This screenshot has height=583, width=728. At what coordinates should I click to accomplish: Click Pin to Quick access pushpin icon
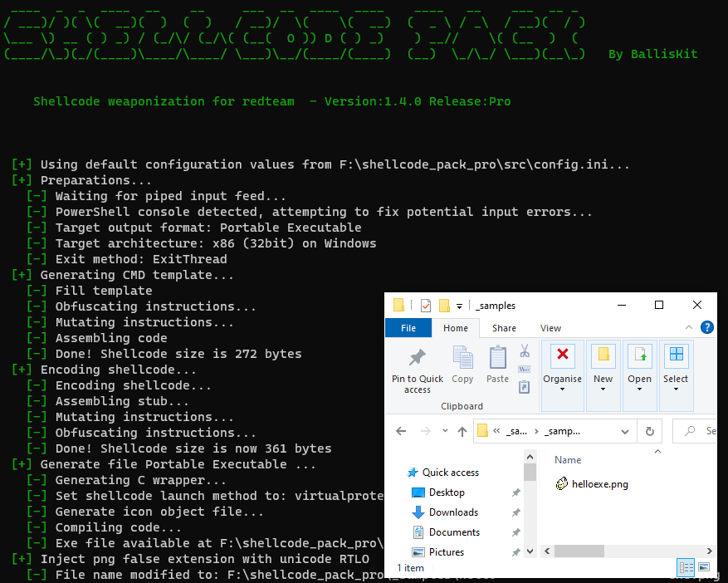tap(417, 357)
